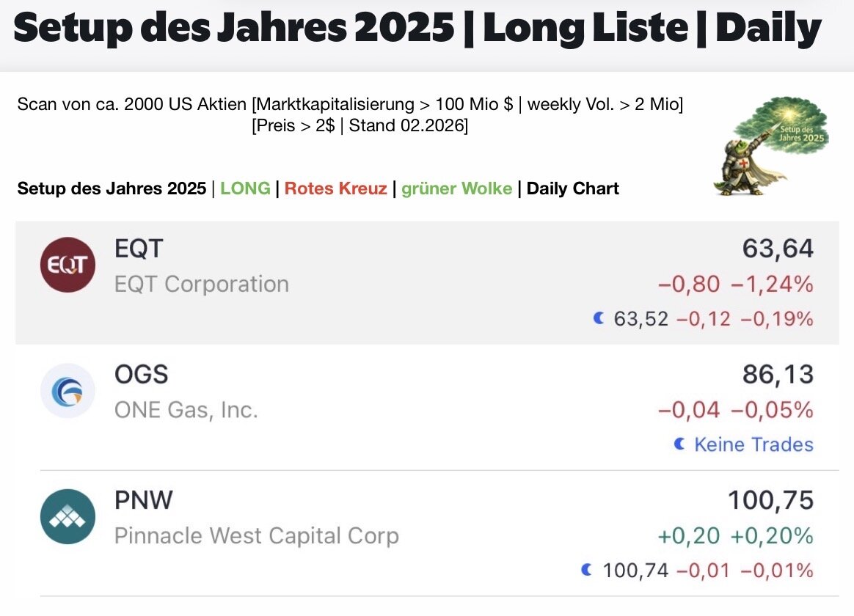Open the EQT Corporation company name

tap(202, 284)
